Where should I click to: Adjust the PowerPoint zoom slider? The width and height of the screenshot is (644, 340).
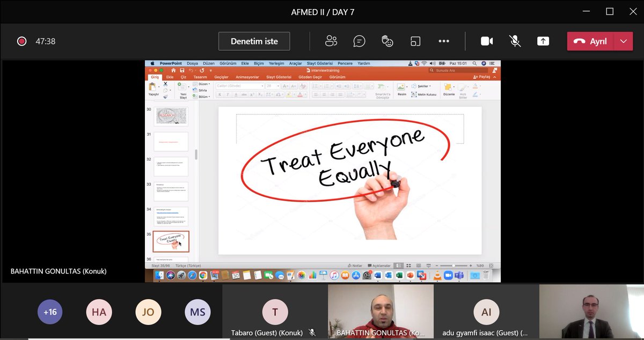point(452,265)
